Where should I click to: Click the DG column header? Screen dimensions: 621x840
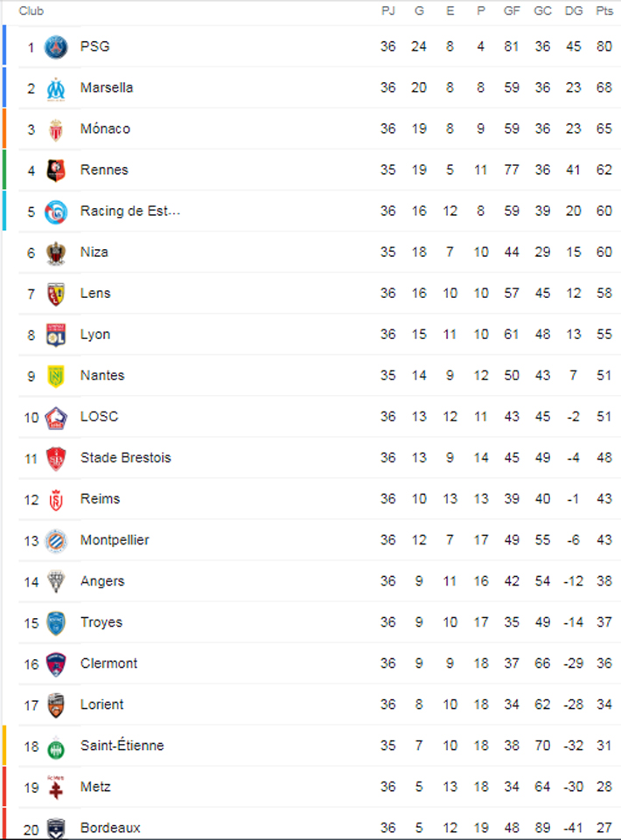click(x=574, y=11)
